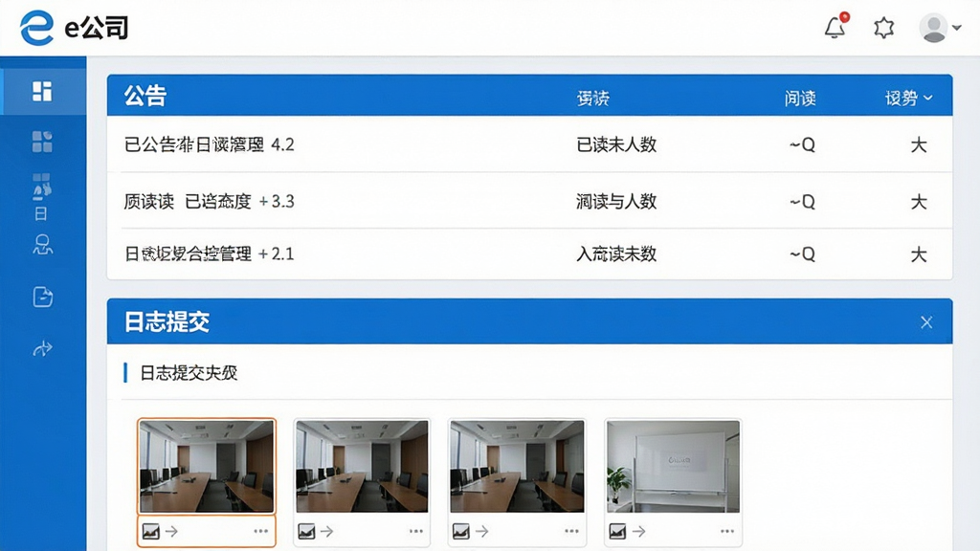Click the image icon under the third thumbnail

tap(461, 532)
